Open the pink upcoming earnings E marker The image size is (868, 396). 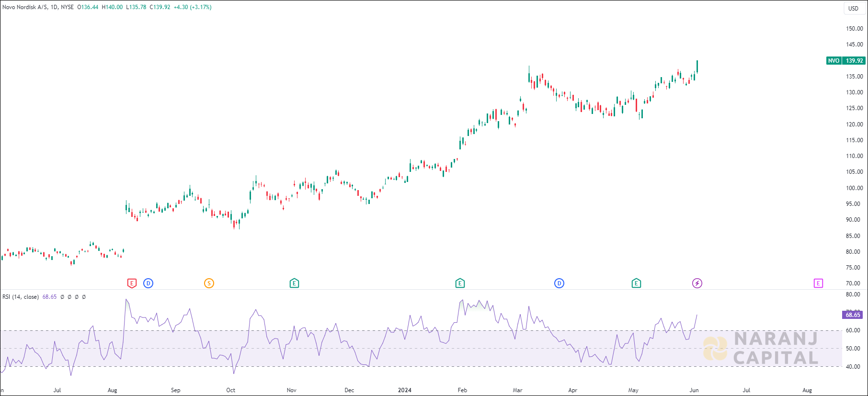(x=818, y=283)
